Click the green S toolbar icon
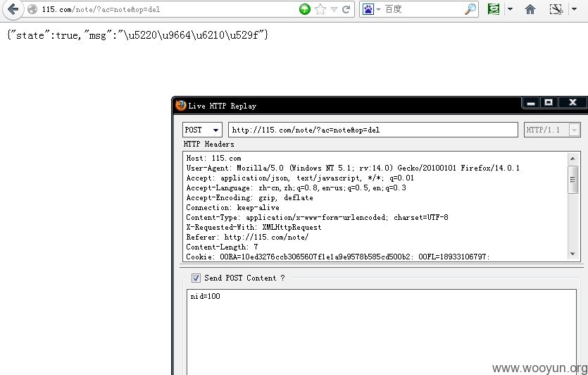Screen dimensions: 588x375 494,9
